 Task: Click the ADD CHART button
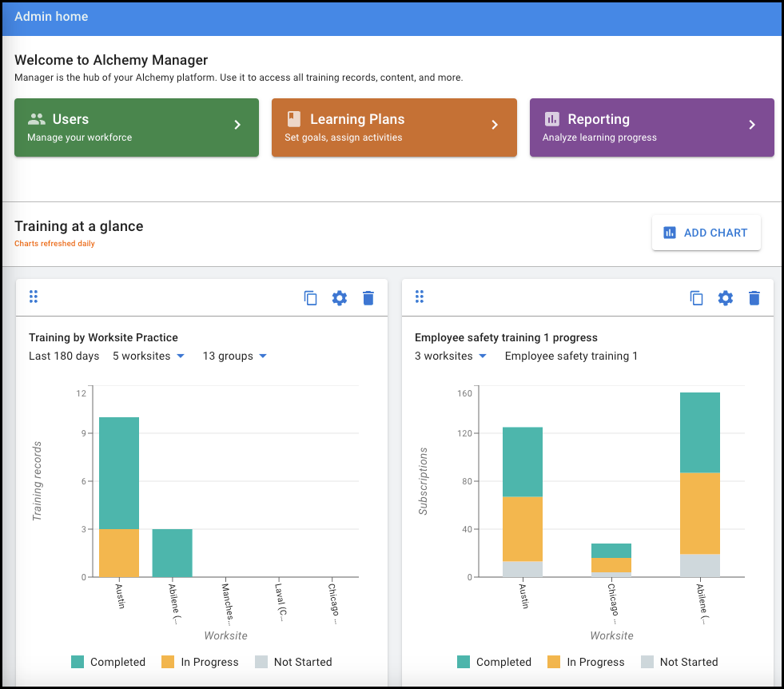coord(706,232)
